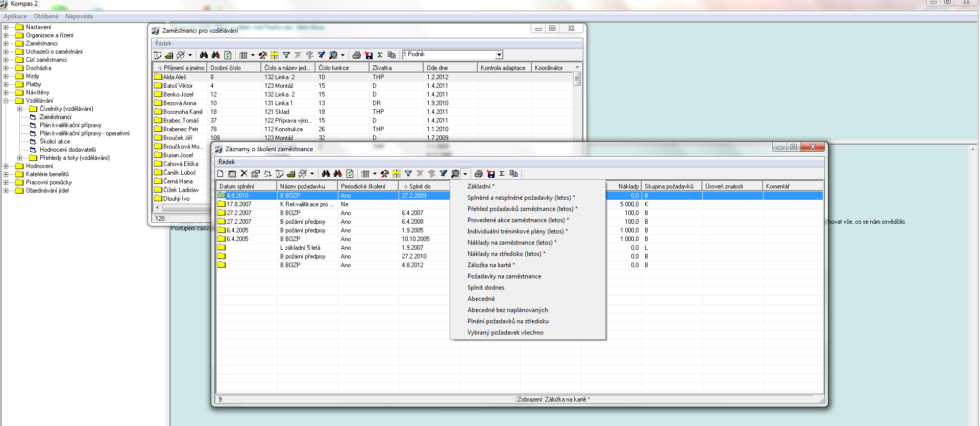The image size is (980, 426).
Task: Select 'Splnit dodnes' from the view menu
Action: pyautogui.click(x=485, y=288)
